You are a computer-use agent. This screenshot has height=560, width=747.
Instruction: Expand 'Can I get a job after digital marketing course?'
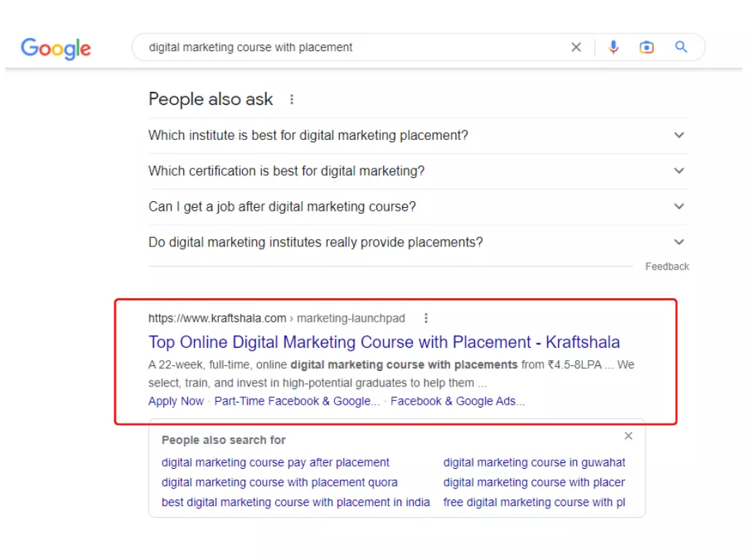pyautogui.click(x=418, y=206)
